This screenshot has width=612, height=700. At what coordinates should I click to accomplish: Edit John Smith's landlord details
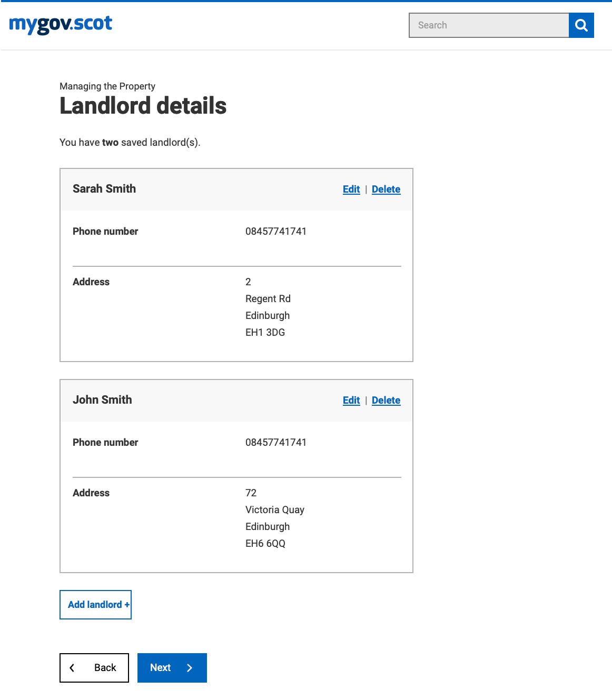[351, 401]
